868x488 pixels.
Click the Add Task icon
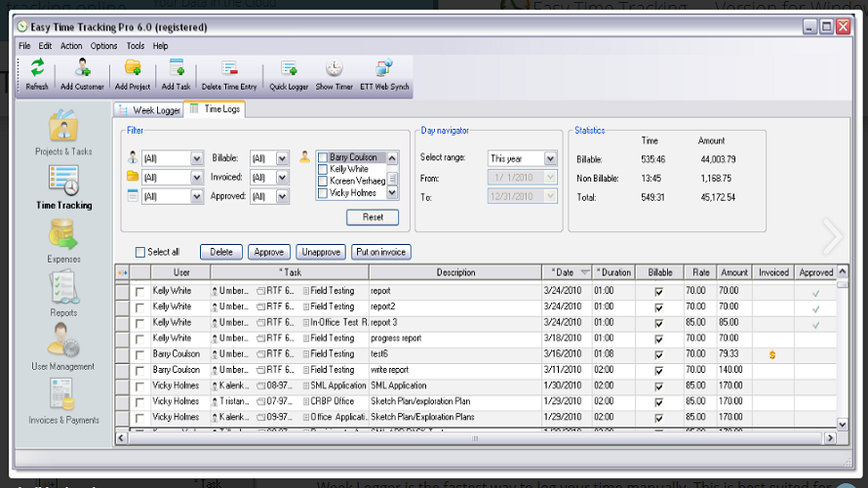(x=177, y=68)
